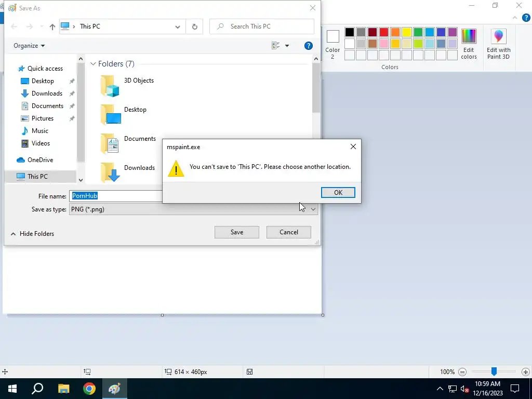Open Edit with Paint 3D

(498, 44)
